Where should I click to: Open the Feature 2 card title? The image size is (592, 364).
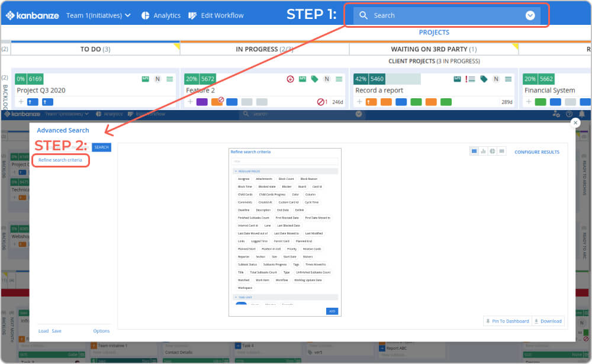[201, 90]
